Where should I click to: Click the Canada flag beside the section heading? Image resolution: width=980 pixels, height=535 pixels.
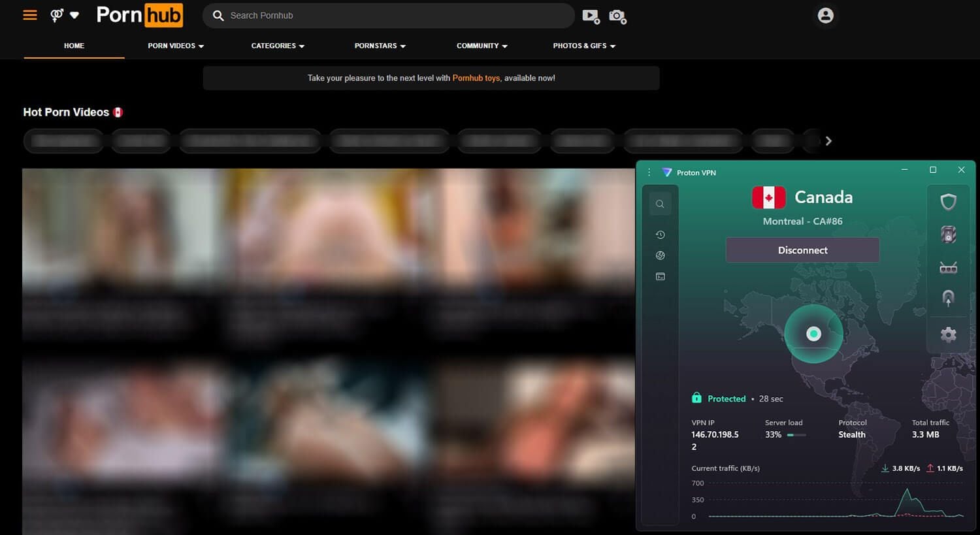point(118,112)
